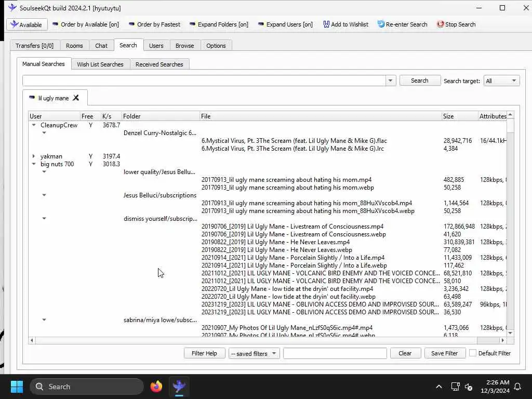The height and width of the screenshot is (399, 532).
Task: Toggle Order by Fastest option
Action: (x=155, y=24)
